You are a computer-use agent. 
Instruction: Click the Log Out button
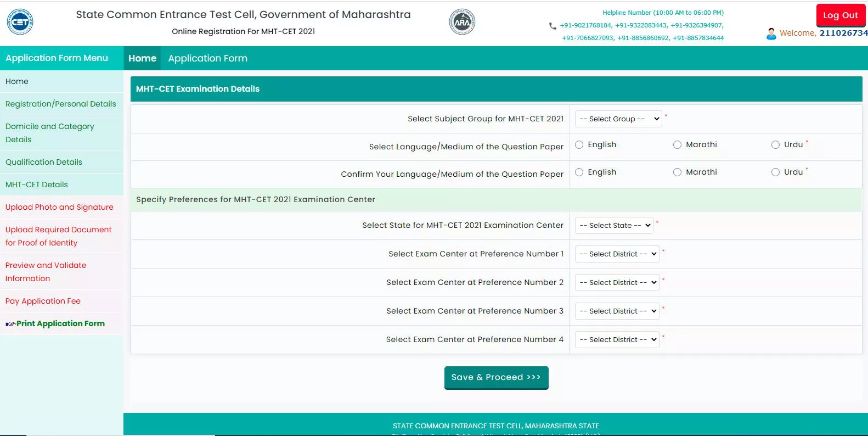(841, 15)
